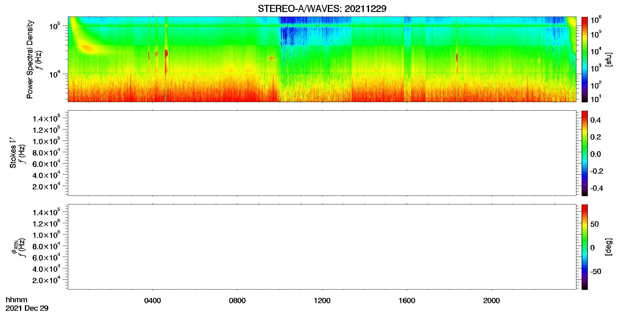Click the Power Spectral Density axis label
Viewport: 644px width, 332px height.
click(30, 59)
